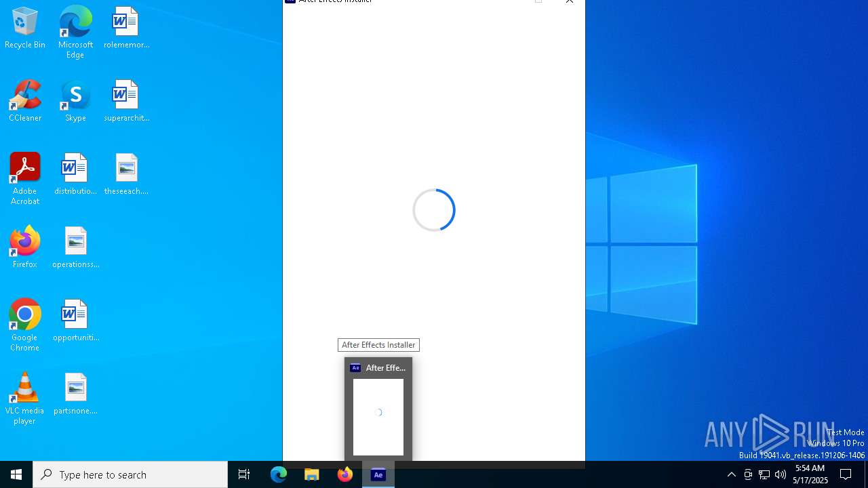Open the Microsoft Edge desktop shortcut

pyautogui.click(x=75, y=33)
